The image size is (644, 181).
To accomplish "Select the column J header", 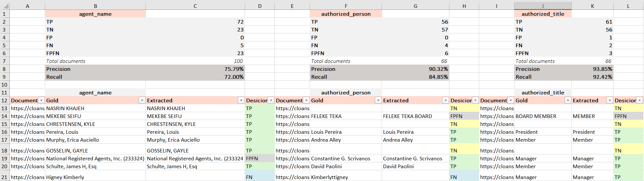I will tap(543, 6).
